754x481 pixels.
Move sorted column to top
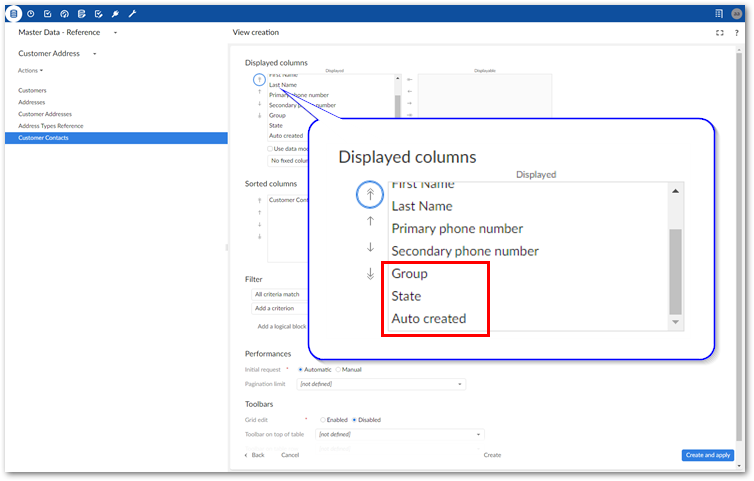(x=259, y=201)
